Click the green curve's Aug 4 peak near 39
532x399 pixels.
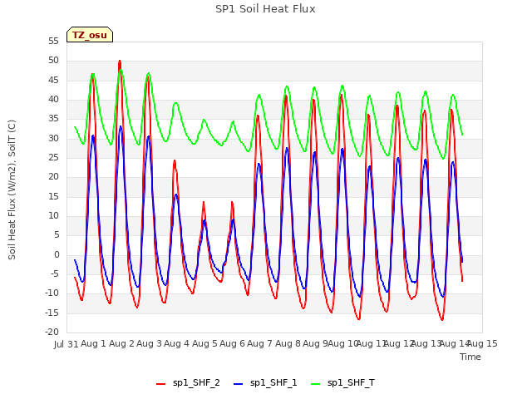click(x=175, y=103)
